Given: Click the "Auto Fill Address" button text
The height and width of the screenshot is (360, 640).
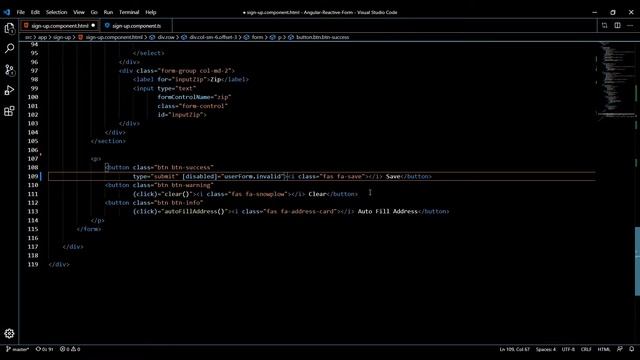Looking at the screenshot, I should click(x=388, y=211).
